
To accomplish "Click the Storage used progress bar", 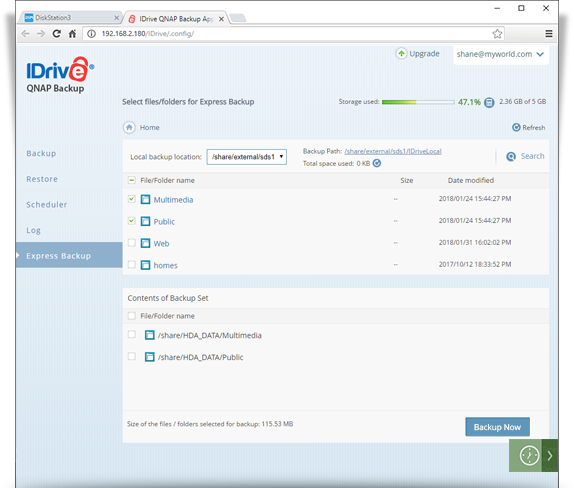I will coord(418,102).
